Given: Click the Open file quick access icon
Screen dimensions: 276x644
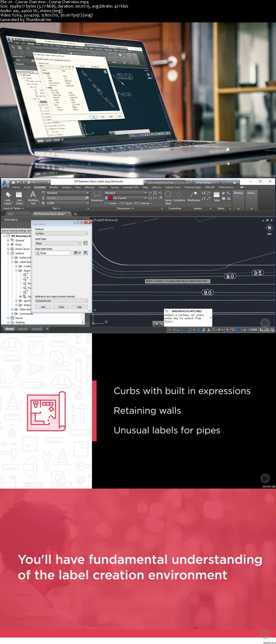Looking at the screenshot, I should [x=18, y=182].
